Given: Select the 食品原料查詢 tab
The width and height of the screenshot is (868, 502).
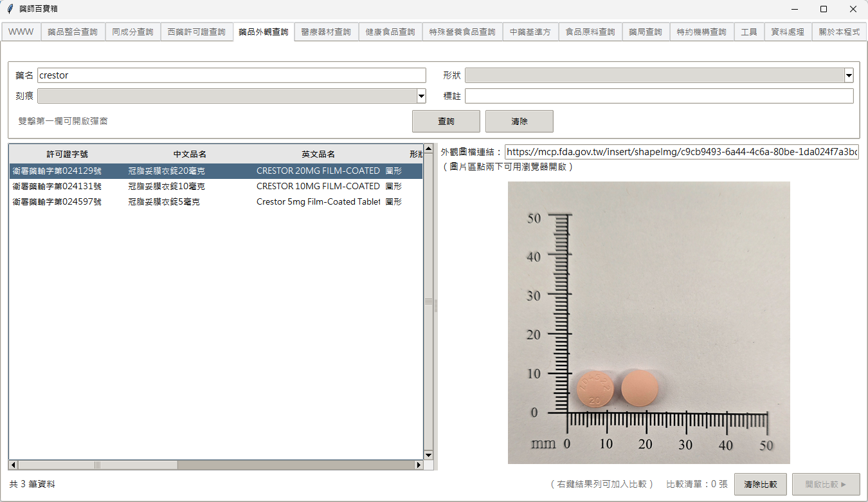Looking at the screenshot, I should 590,32.
